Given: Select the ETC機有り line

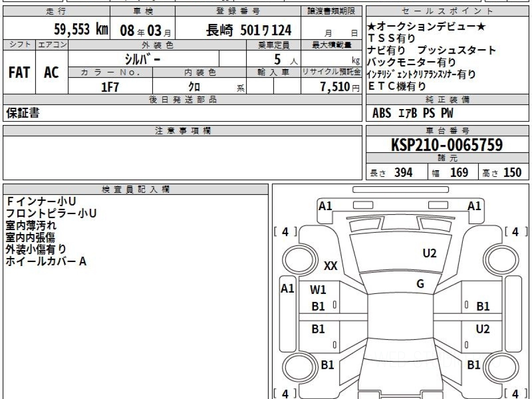Looking at the screenshot, I should click(397, 86).
